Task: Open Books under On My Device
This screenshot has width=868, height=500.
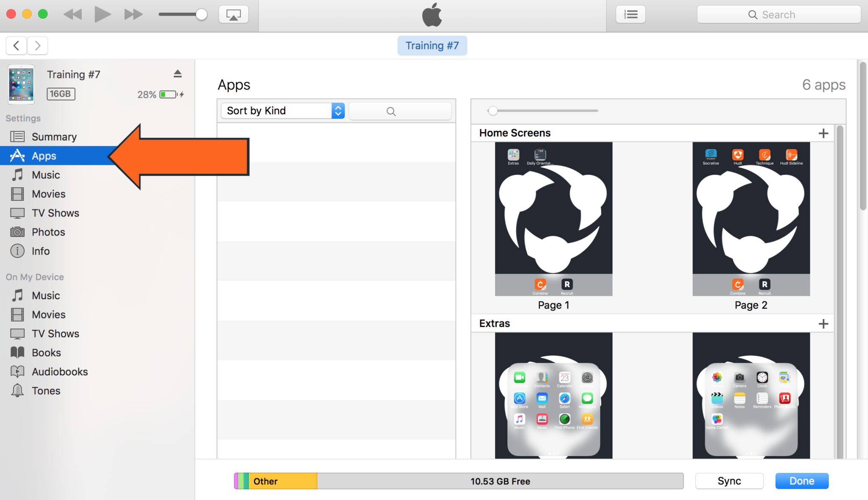Action: pyautogui.click(x=46, y=353)
